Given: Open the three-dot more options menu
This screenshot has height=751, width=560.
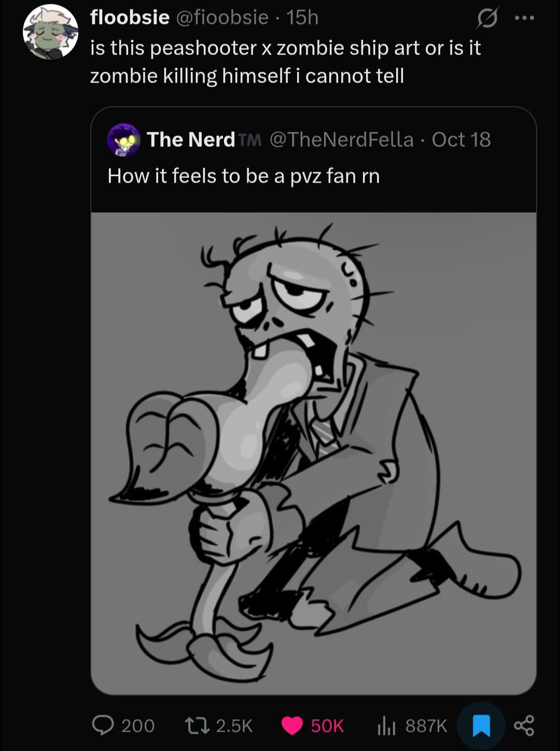Looking at the screenshot, I should 524,18.
